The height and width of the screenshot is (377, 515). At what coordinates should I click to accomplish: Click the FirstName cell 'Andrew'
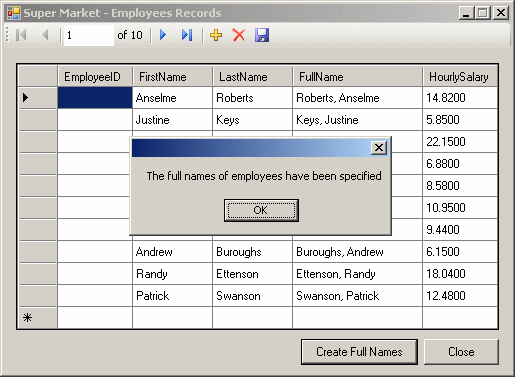[172, 252]
